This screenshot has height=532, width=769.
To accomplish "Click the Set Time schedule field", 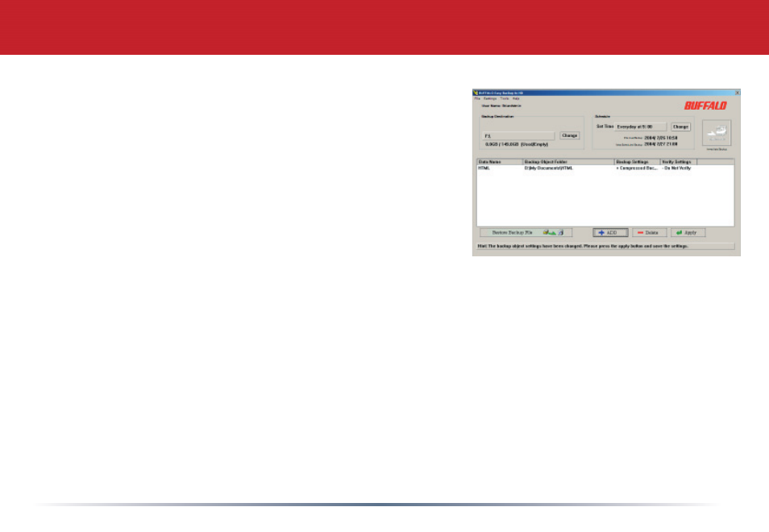I will coord(641,127).
